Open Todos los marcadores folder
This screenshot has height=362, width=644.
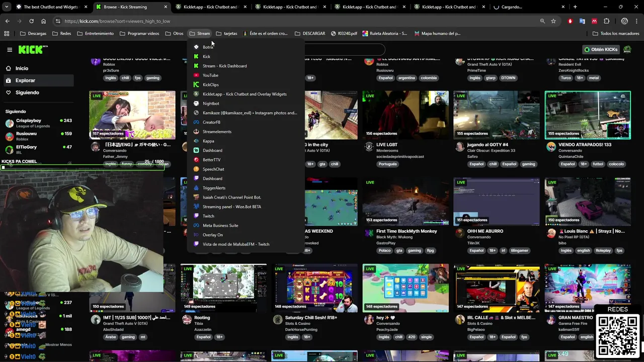[616, 34]
